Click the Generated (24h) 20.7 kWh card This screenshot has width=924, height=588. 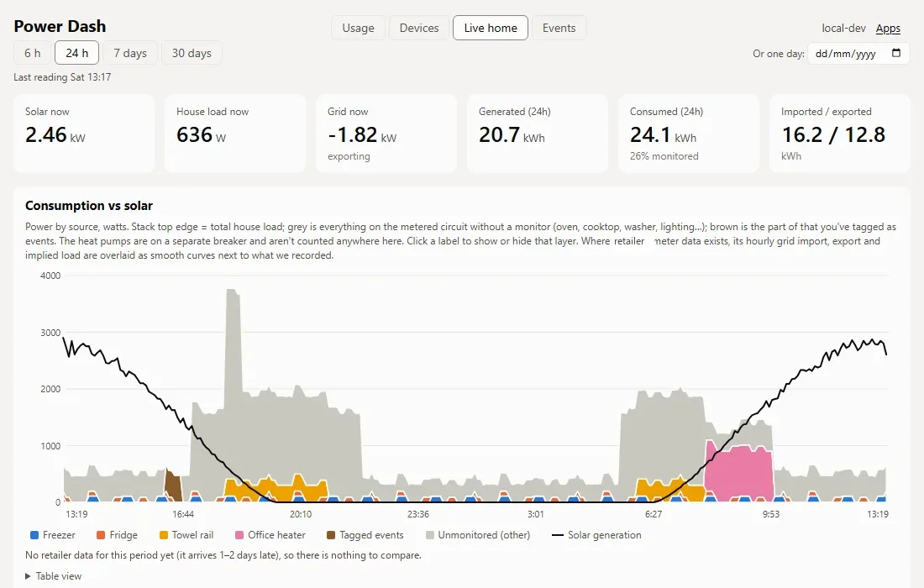click(x=538, y=134)
